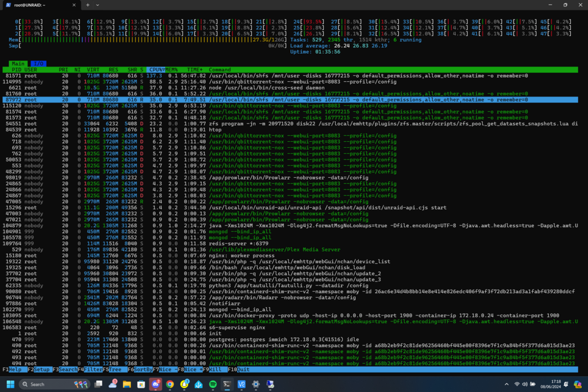This screenshot has width=588, height=392.
Task: Click F6 SortBy in the footer
Action: 140,370
